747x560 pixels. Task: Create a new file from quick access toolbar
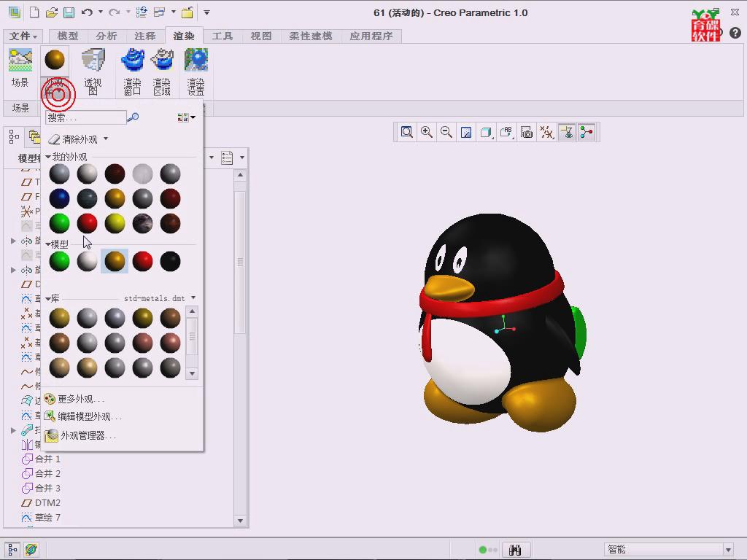pyautogui.click(x=34, y=12)
